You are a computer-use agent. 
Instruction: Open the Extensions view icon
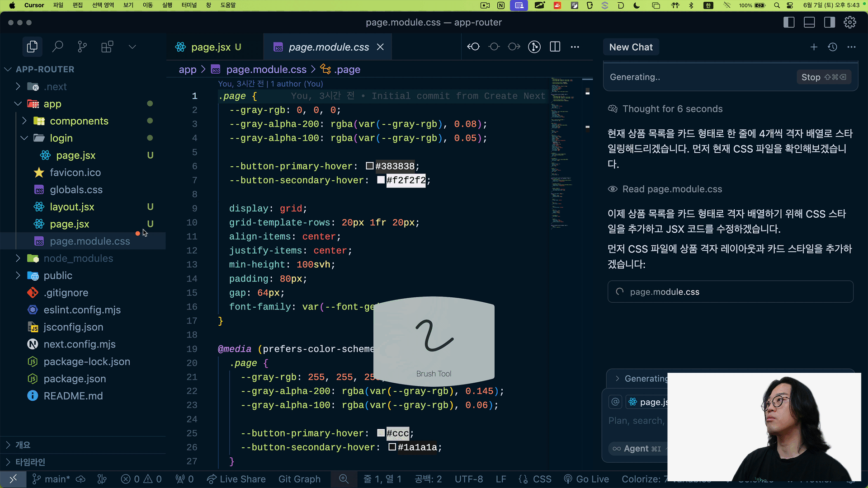[107, 47]
